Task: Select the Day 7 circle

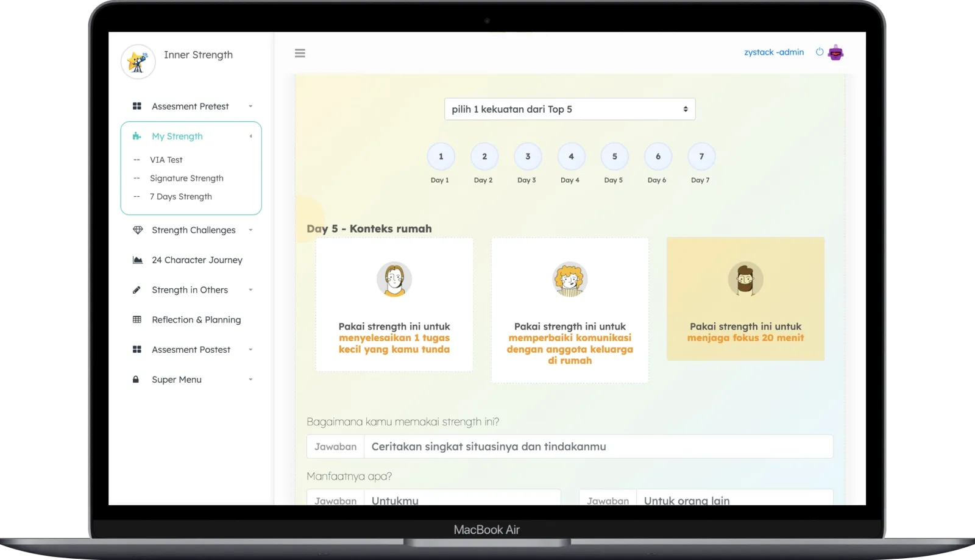Action: [701, 157]
